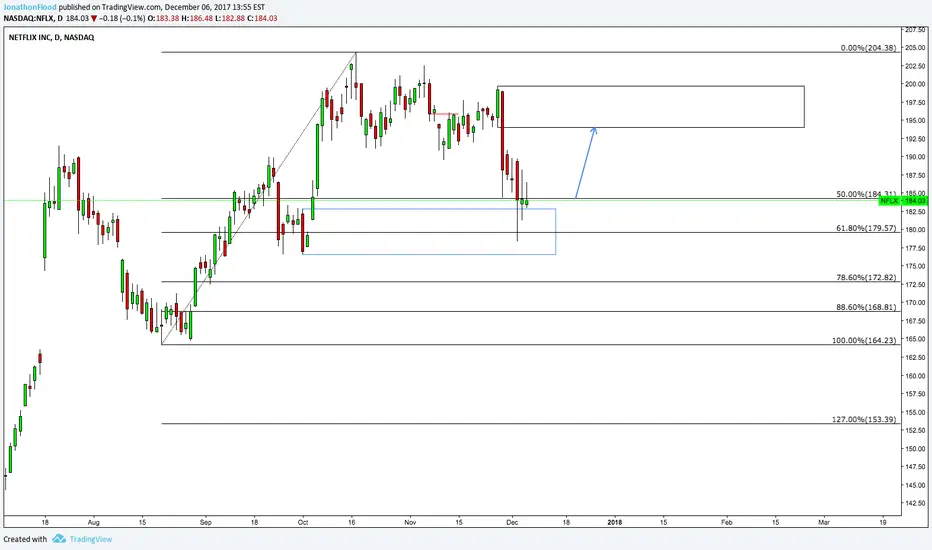
Task: Click the TradingView logo icon at bottom
Action: (59, 539)
